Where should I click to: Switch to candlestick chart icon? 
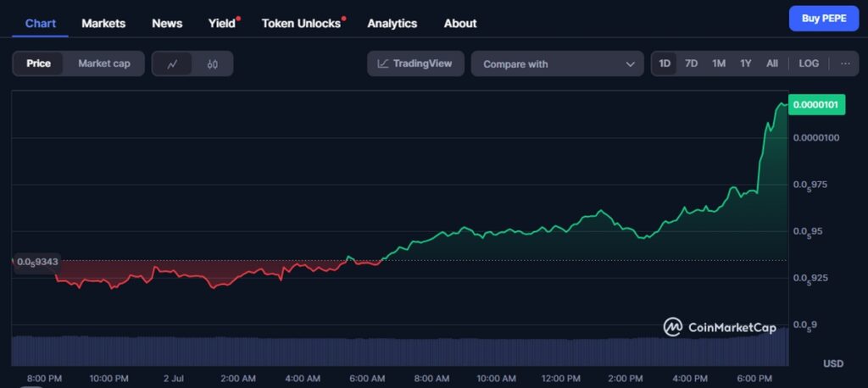coord(213,64)
